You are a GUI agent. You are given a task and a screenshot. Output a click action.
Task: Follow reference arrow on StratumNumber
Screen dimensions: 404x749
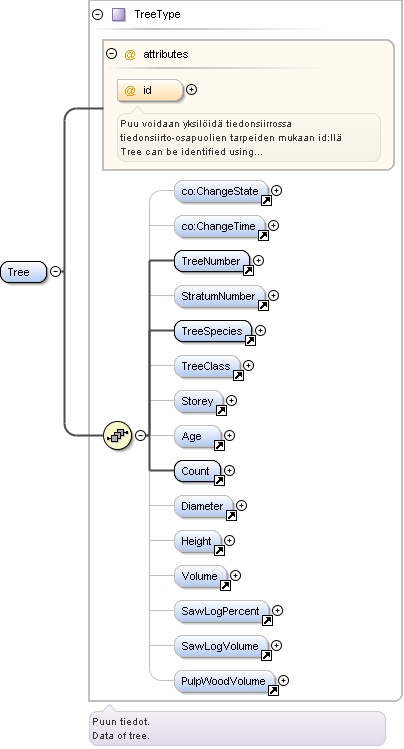(x=263, y=306)
